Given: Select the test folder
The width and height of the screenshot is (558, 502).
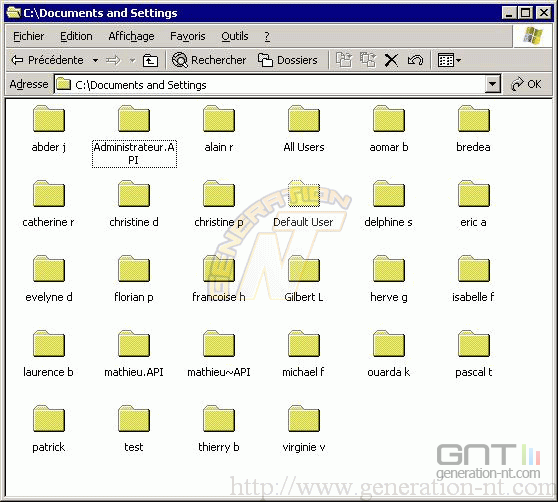Looking at the screenshot, I should coord(134,429).
